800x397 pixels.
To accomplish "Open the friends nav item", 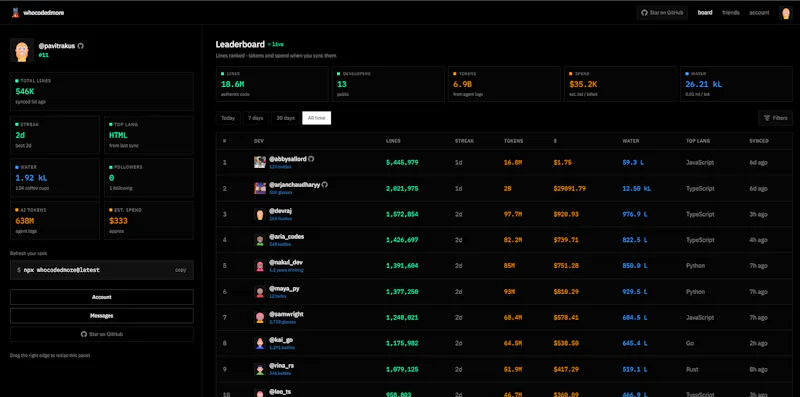I will (x=731, y=13).
